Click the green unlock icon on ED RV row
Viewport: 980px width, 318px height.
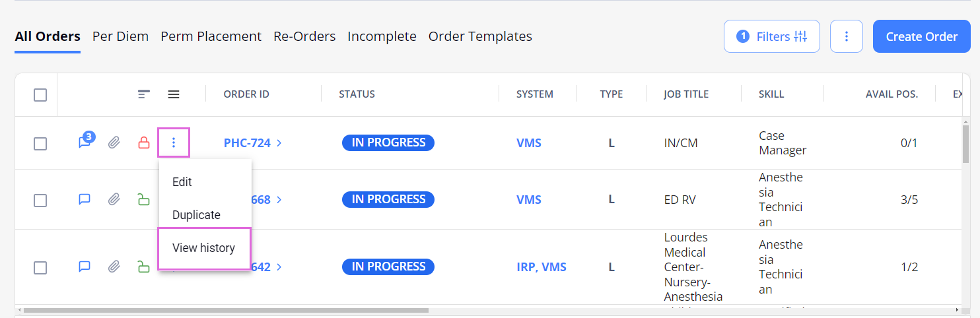(x=144, y=199)
